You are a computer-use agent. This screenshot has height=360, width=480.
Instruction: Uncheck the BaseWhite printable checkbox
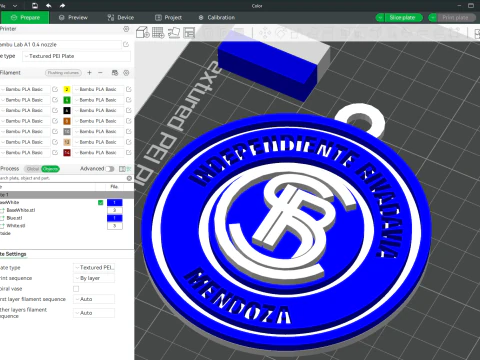click(101, 203)
